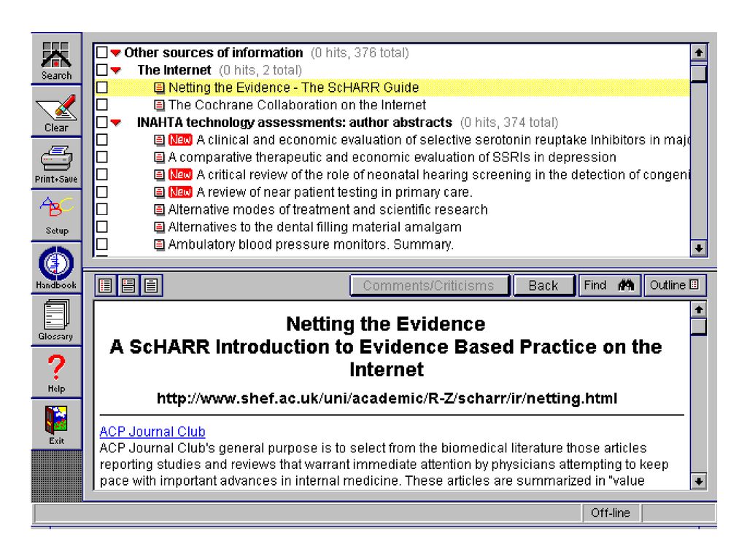
Task: Open Print+Save from the sidebar
Action: [56, 164]
